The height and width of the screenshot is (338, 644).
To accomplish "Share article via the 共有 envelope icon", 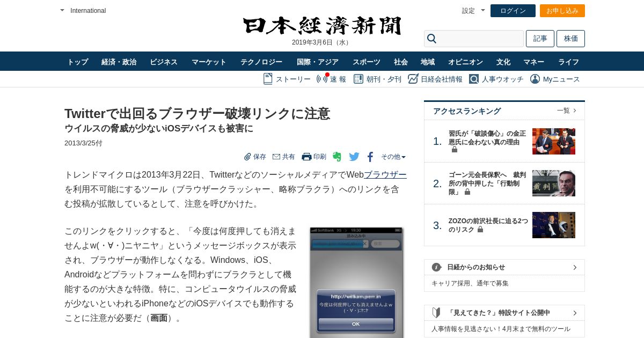I will (276, 157).
